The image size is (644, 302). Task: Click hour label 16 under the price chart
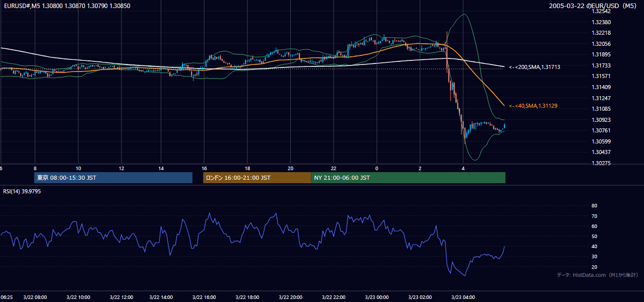(204, 168)
